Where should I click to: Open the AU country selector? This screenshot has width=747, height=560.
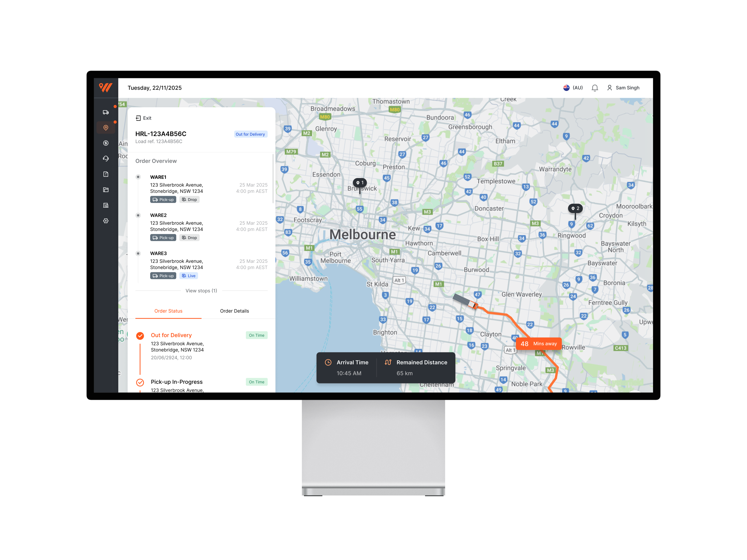click(x=573, y=88)
